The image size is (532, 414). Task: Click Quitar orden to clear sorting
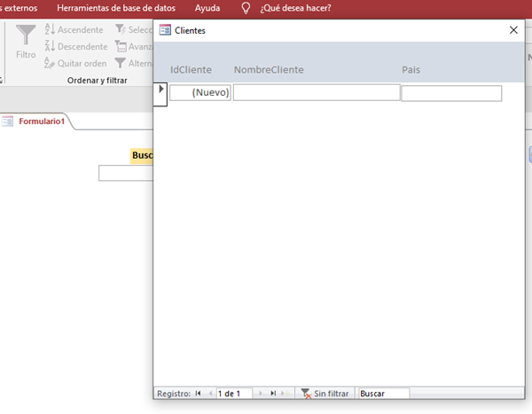coord(75,64)
